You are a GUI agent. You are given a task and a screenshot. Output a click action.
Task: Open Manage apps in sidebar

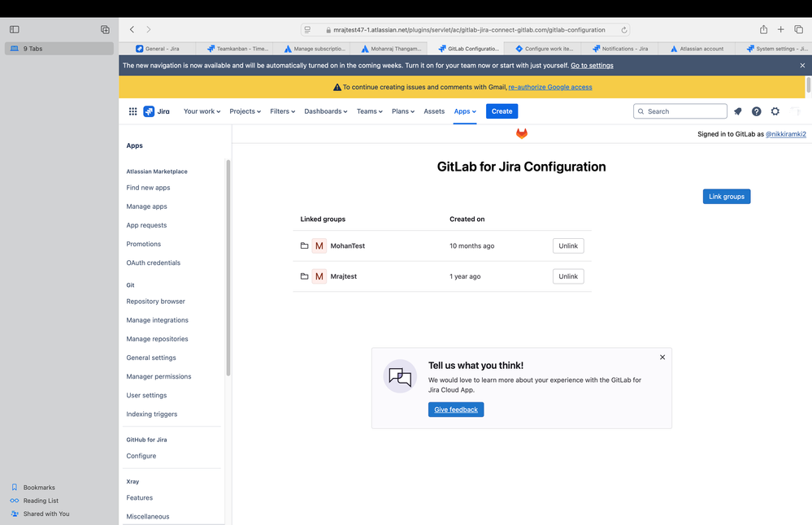[x=146, y=206]
